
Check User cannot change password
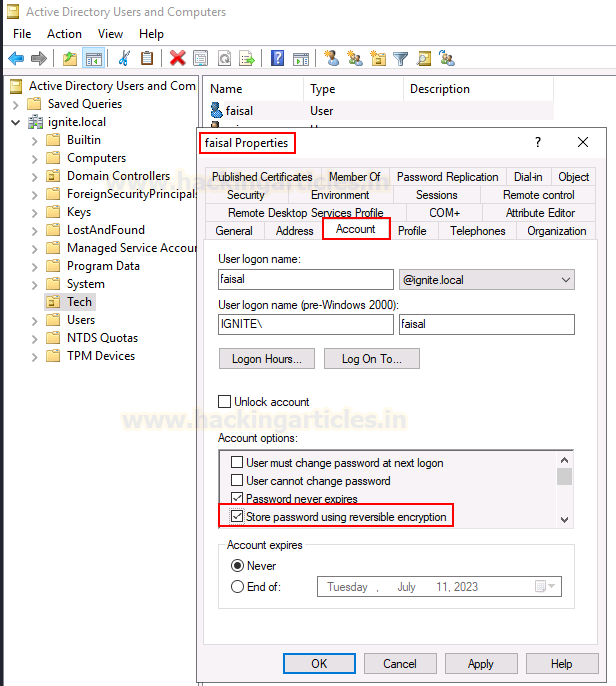(237, 480)
